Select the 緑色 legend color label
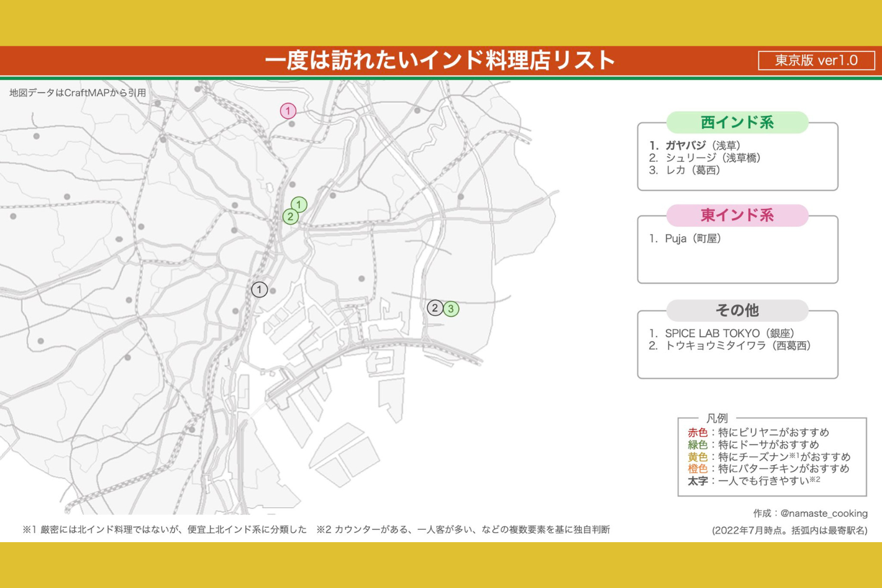The image size is (882, 588). [697, 445]
